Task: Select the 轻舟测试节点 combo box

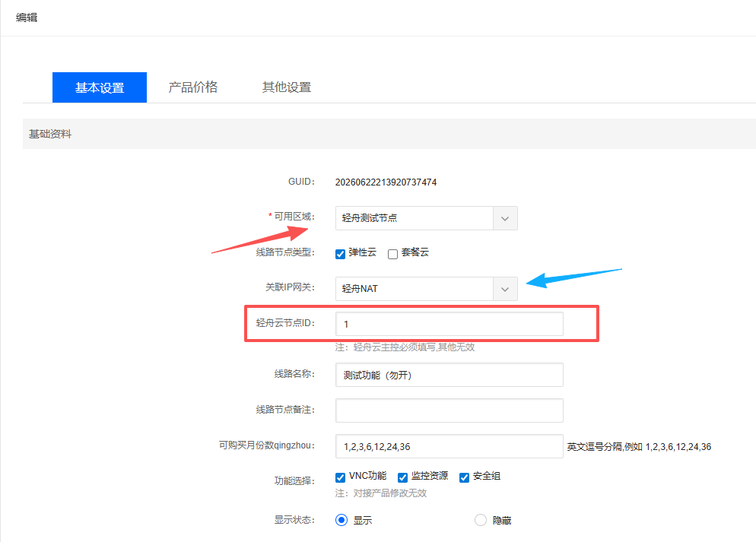Action: click(x=426, y=218)
